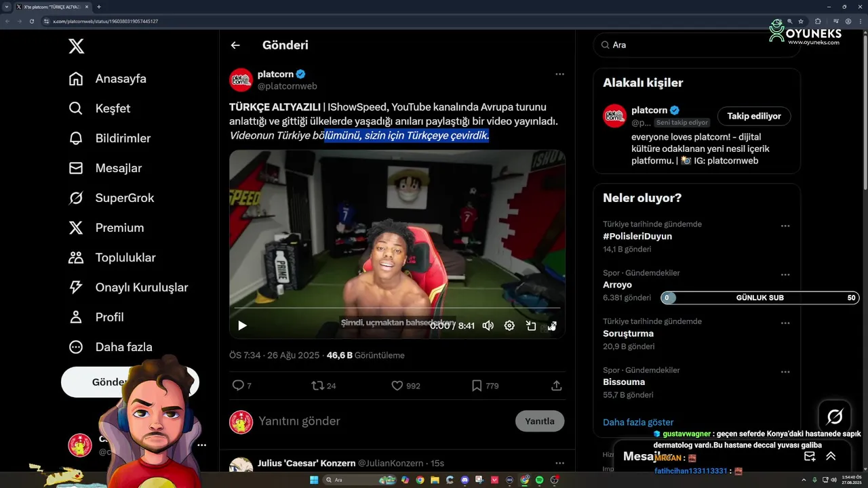Open Onaylı Kuruluşlar page
868x488 pixels.
[x=129, y=287]
